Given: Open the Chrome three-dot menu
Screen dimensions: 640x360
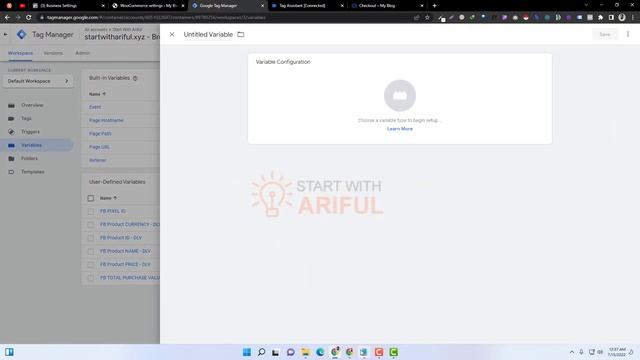Looking at the screenshot, I should 633,18.
